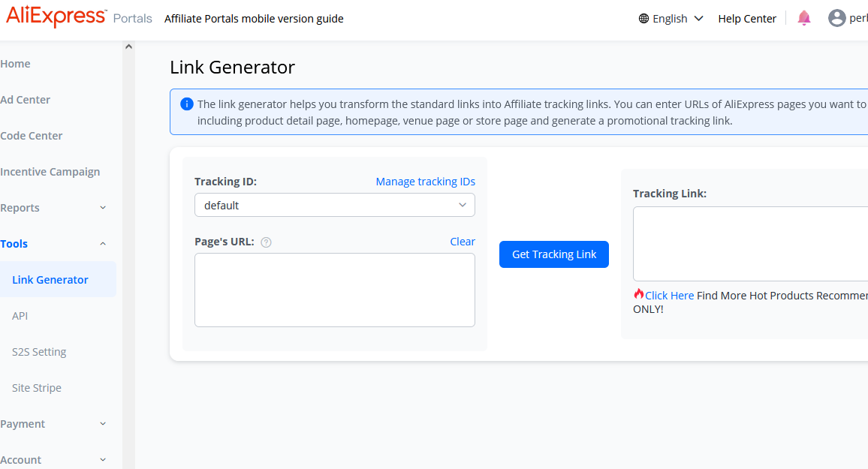Open S2S Setting in the sidebar

point(39,352)
